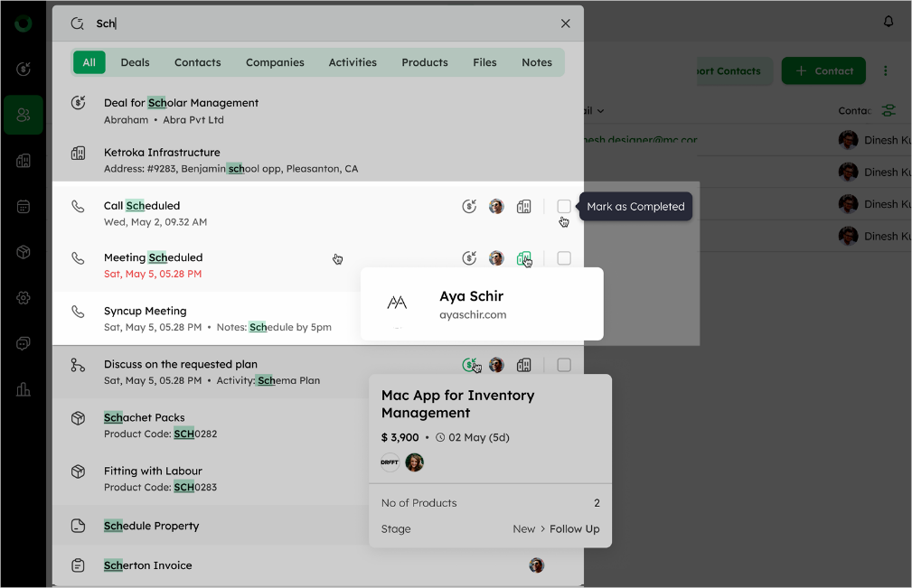Expand the email column sort chevron

601,111
